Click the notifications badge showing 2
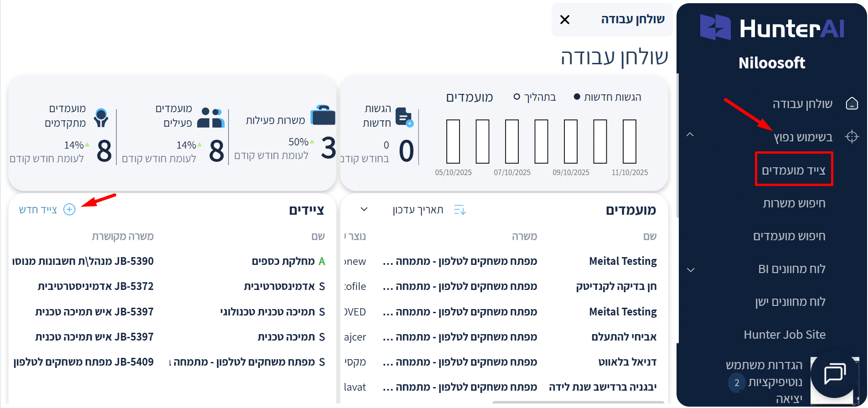This screenshot has height=408, width=868. 737,382
